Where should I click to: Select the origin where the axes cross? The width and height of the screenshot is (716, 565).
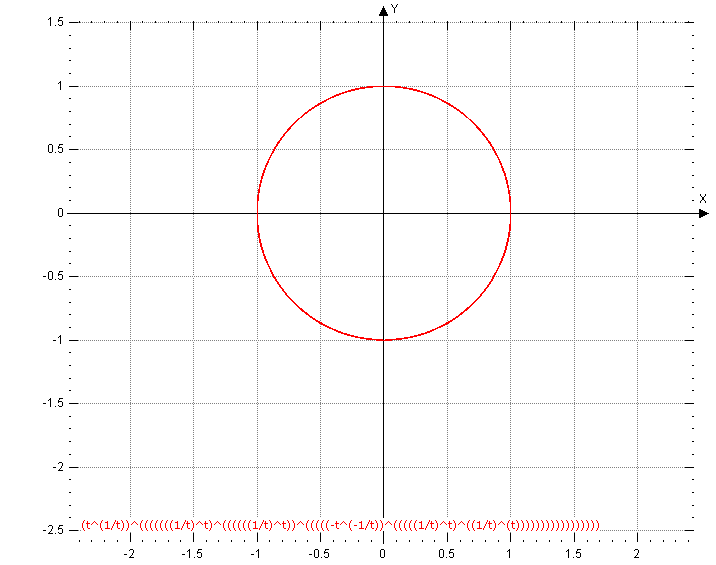point(383,213)
